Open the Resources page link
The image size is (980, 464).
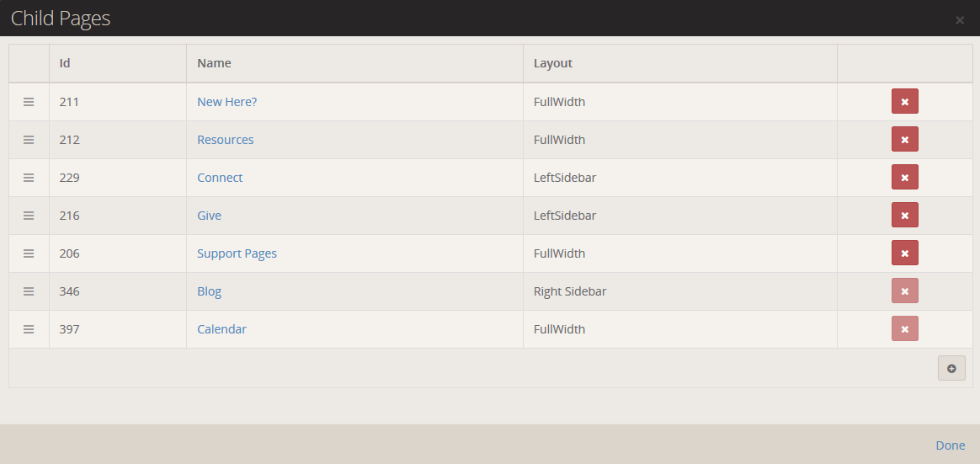[x=225, y=140]
